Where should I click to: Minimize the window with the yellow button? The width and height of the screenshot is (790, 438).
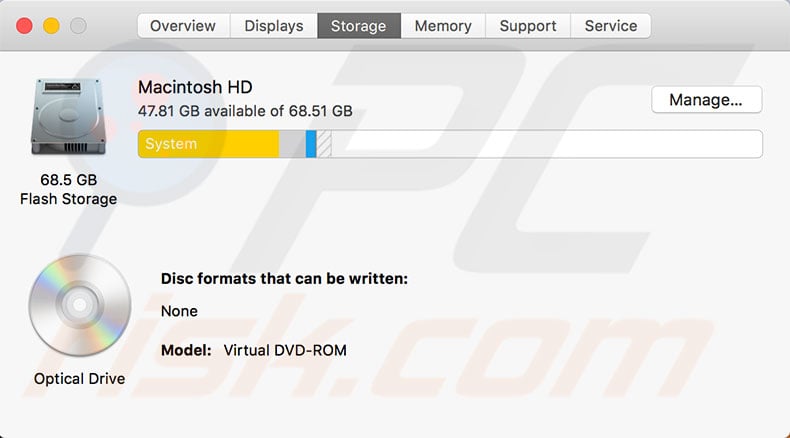coord(50,26)
